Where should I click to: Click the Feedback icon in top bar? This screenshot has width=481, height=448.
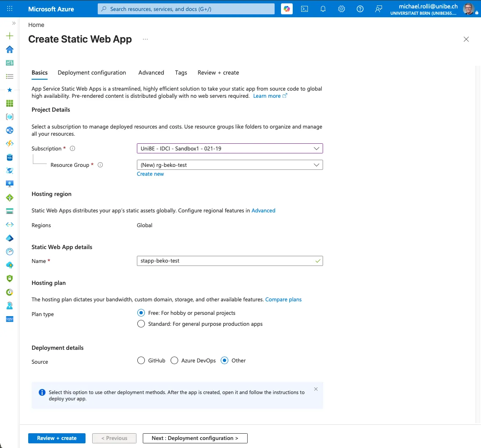pos(379,9)
